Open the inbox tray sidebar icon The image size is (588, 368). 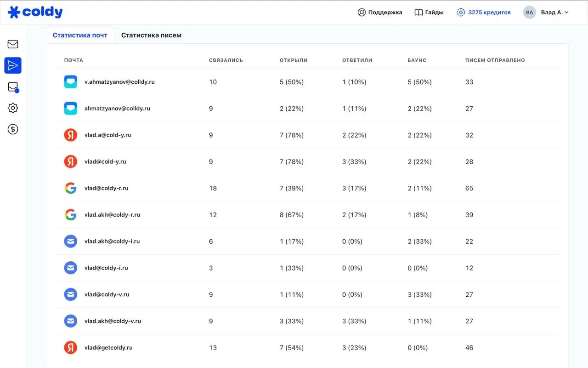(x=13, y=87)
